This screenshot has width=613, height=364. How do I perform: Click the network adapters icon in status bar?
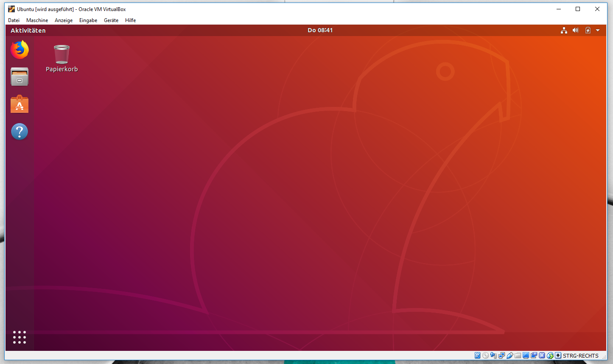tap(501, 356)
